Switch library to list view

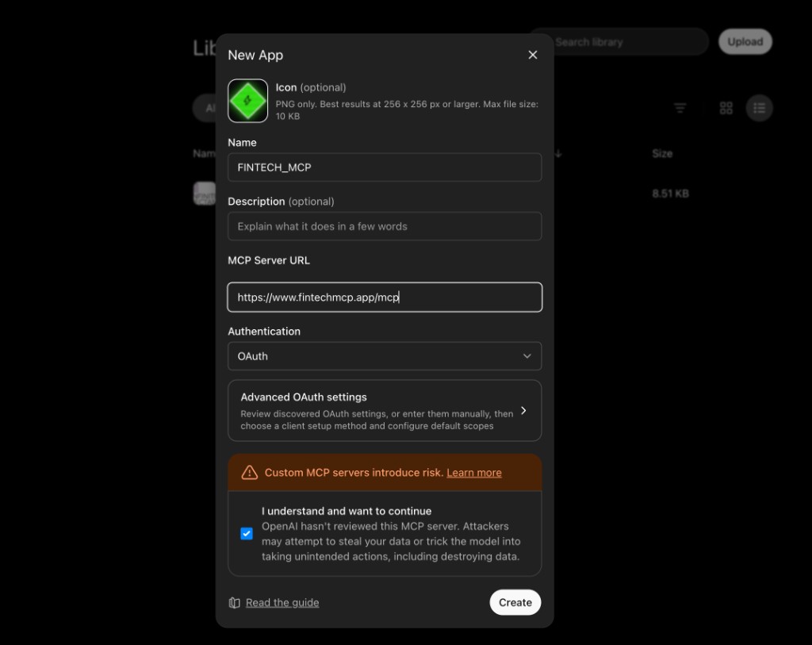click(759, 108)
